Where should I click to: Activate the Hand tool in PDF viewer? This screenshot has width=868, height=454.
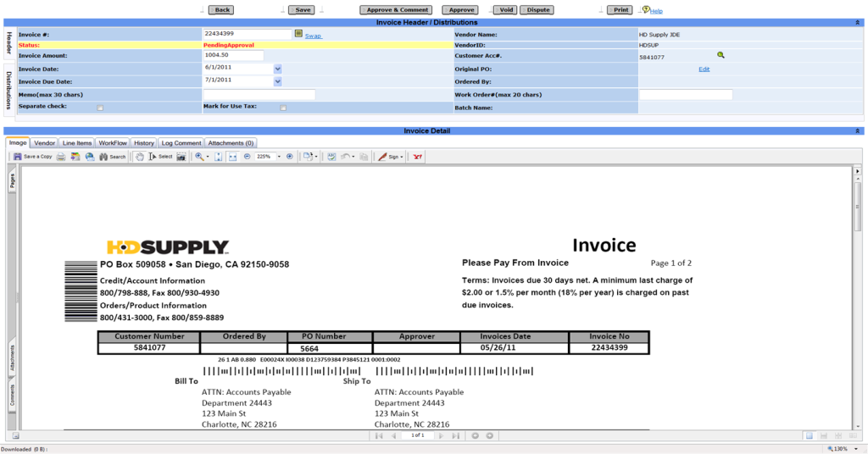[x=140, y=157]
